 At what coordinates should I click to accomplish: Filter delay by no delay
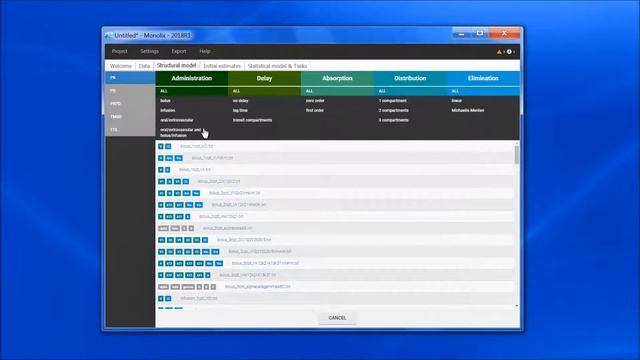click(x=240, y=100)
